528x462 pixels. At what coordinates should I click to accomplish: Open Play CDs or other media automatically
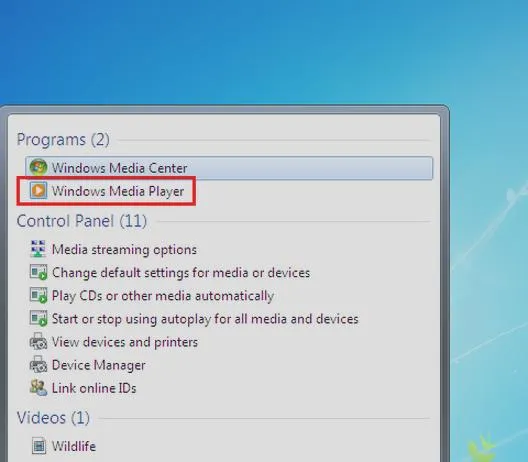coord(163,296)
